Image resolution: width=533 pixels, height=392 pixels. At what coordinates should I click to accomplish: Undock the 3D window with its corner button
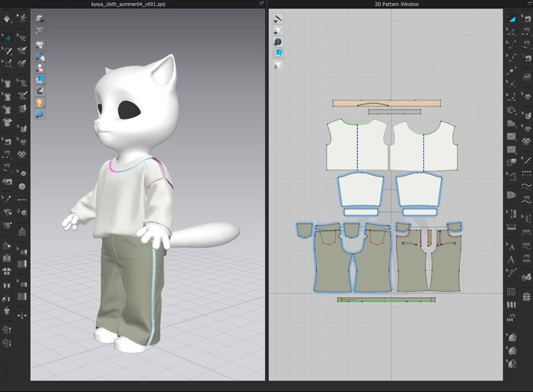click(x=261, y=5)
